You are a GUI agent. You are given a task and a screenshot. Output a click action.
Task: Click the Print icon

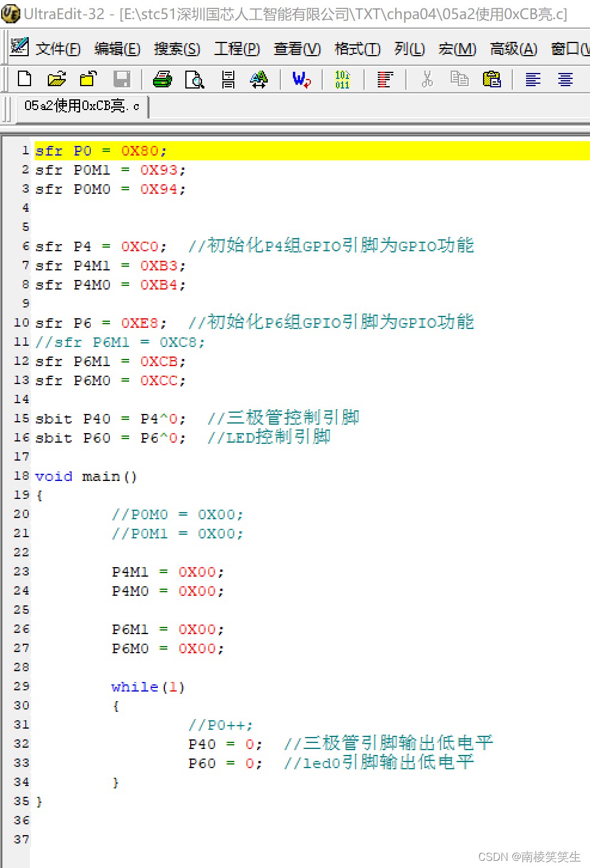click(162, 79)
